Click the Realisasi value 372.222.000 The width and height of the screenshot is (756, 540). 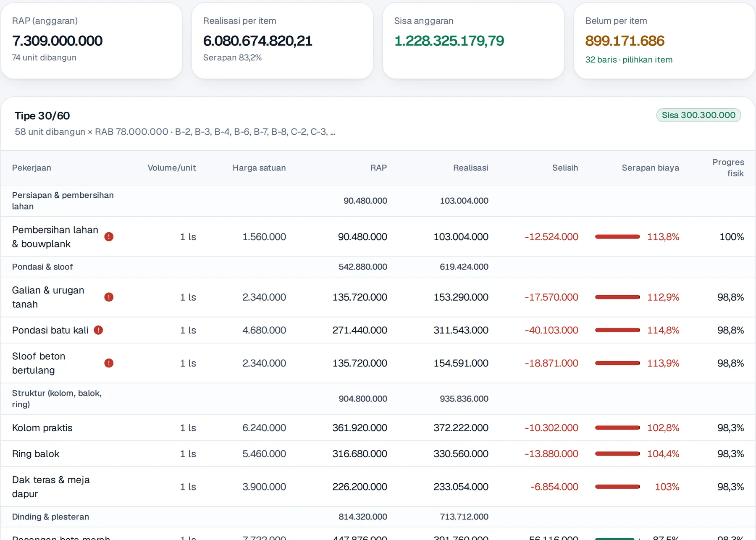[461, 428]
